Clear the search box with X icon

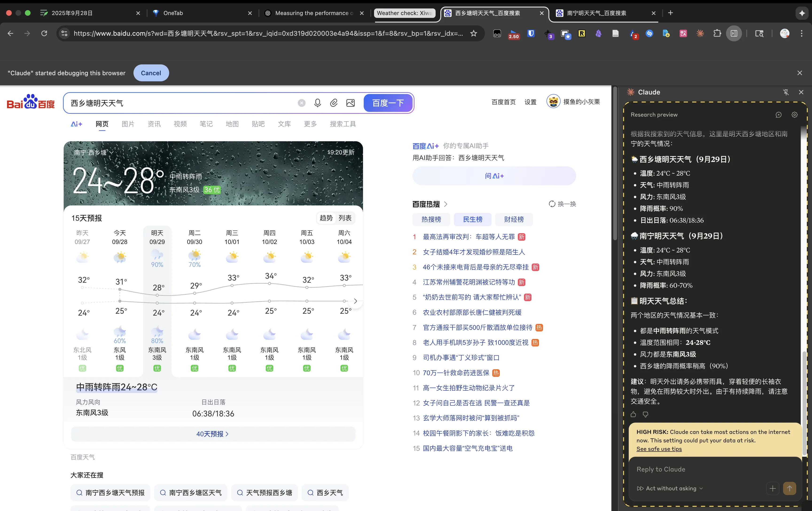tap(301, 103)
